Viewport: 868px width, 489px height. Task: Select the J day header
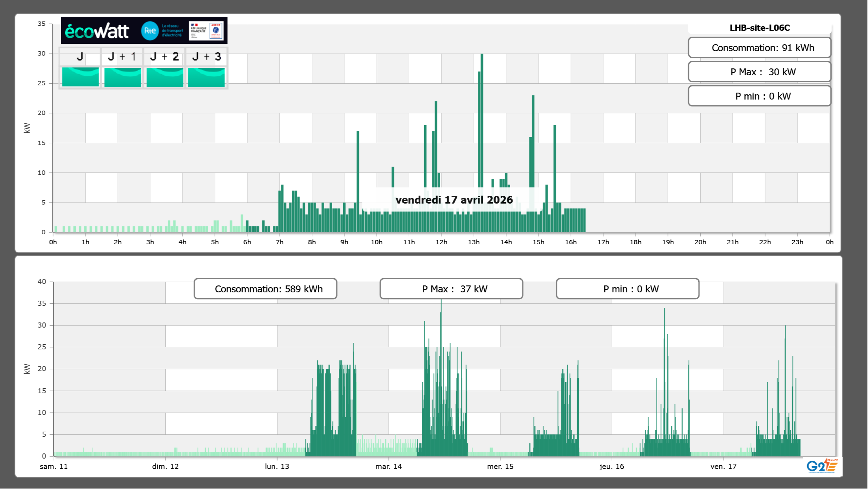80,57
